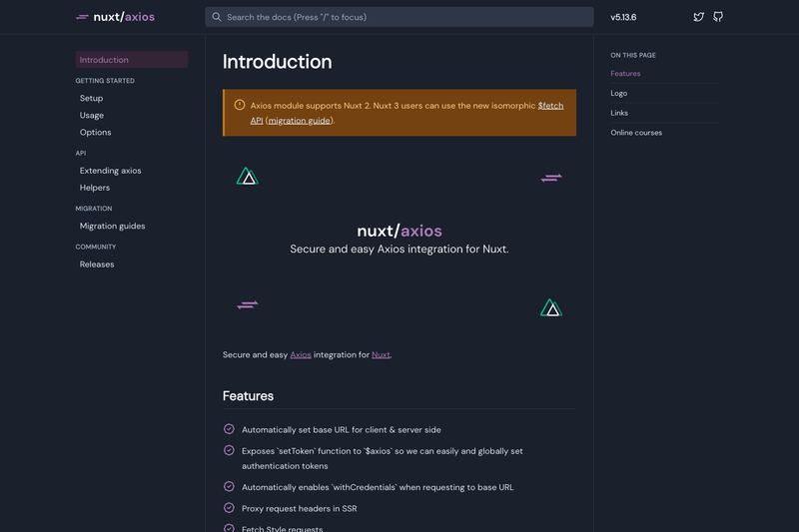This screenshot has height=532, width=799.
Task: Go to the Helpers page
Action: point(95,188)
